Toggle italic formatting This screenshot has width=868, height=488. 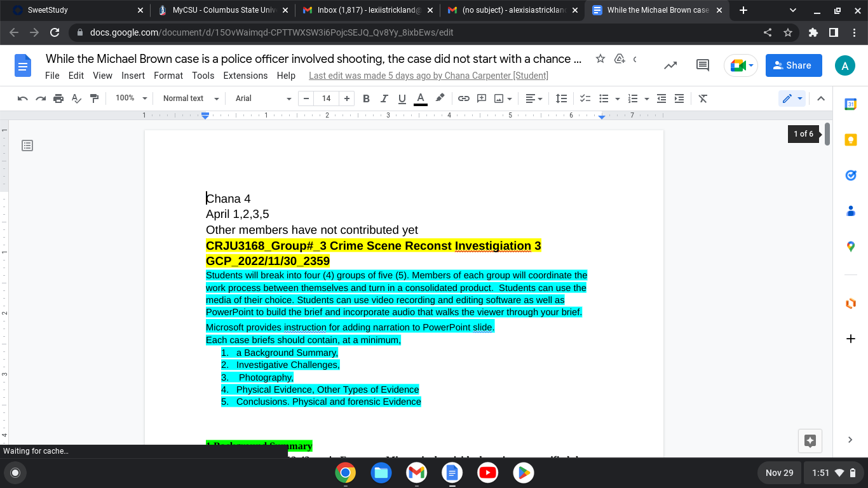tap(384, 98)
